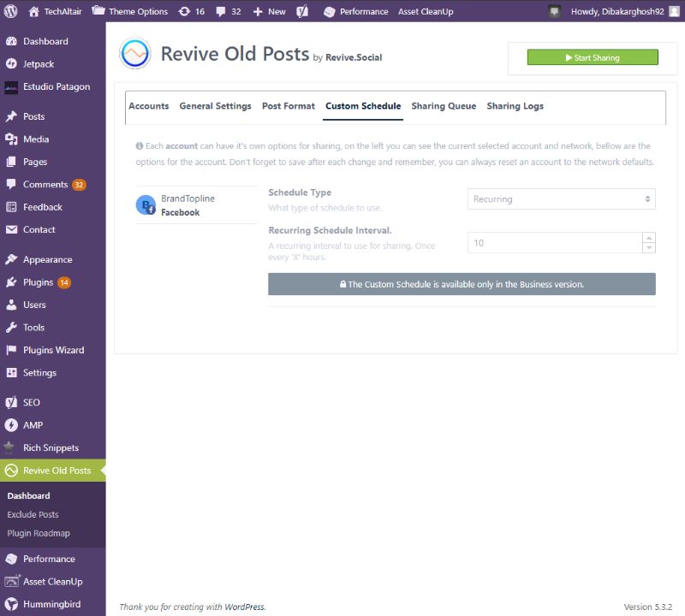Click the updates refresh icon showing 16
This screenshot has width=685, height=616.
(184, 11)
